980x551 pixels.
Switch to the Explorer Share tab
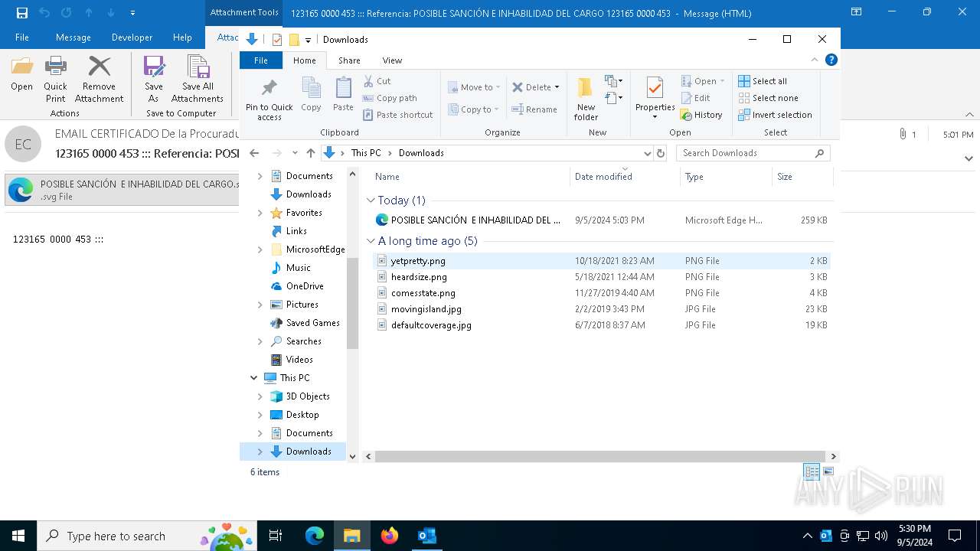tap(349, 60)
